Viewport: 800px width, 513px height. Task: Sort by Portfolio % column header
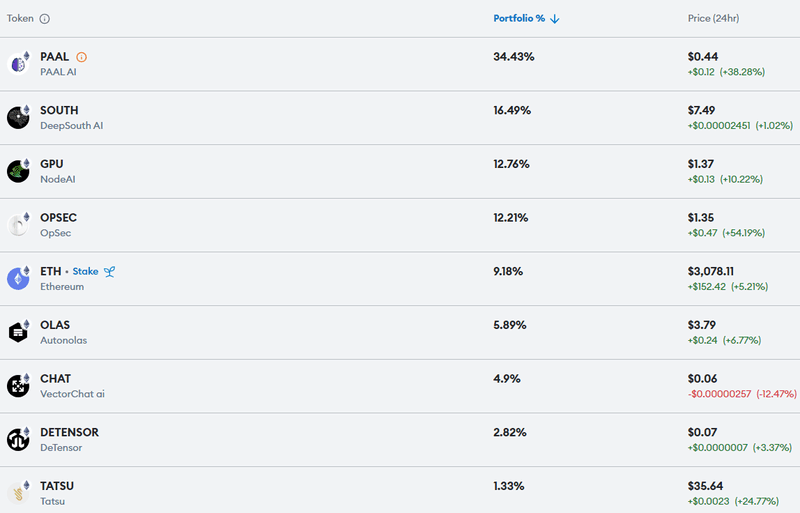click(519, 18)
